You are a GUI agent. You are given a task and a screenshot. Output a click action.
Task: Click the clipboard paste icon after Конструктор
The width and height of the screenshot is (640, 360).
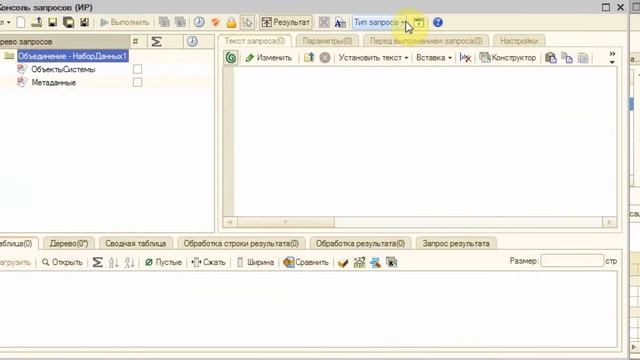(551, 58)
